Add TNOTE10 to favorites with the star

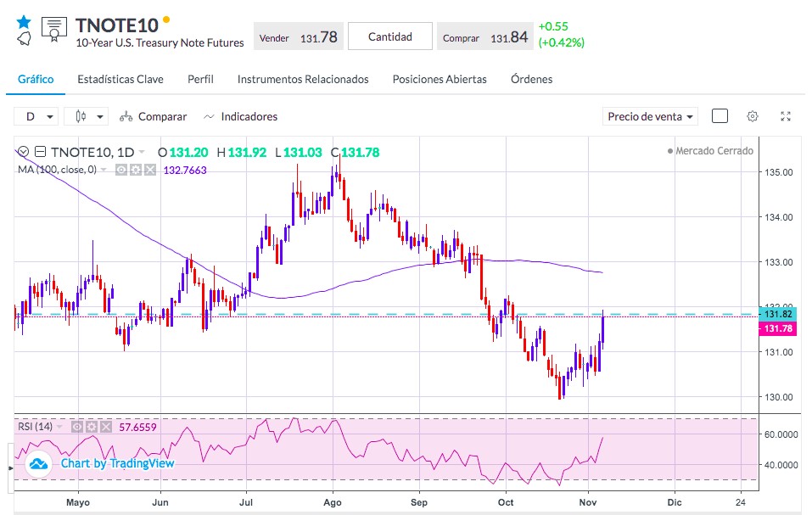point(24,22)
